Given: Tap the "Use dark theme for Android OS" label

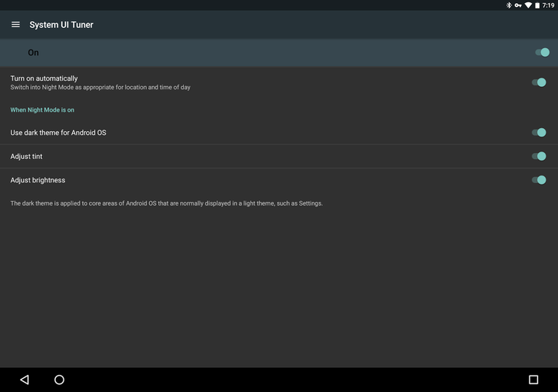Looking at the screenshot, I should 58,133.
